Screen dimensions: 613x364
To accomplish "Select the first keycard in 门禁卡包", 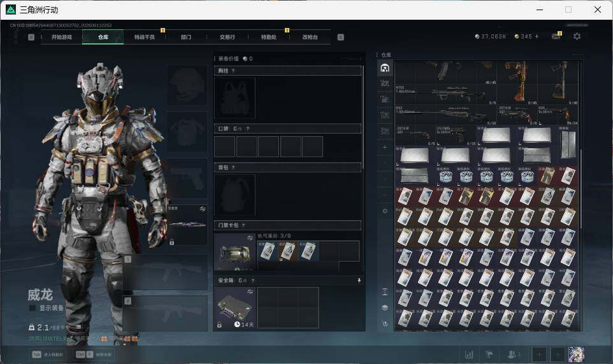I will click(267, 251).
